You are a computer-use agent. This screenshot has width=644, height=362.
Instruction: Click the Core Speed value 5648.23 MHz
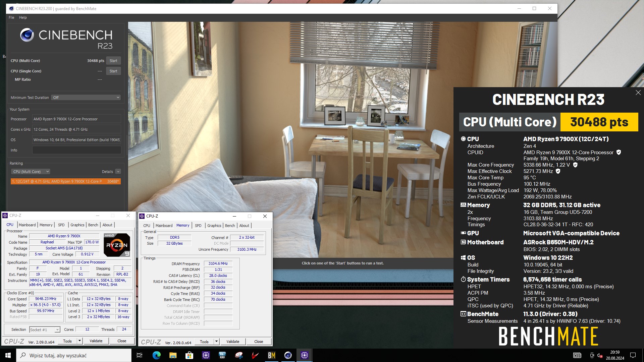46,299
